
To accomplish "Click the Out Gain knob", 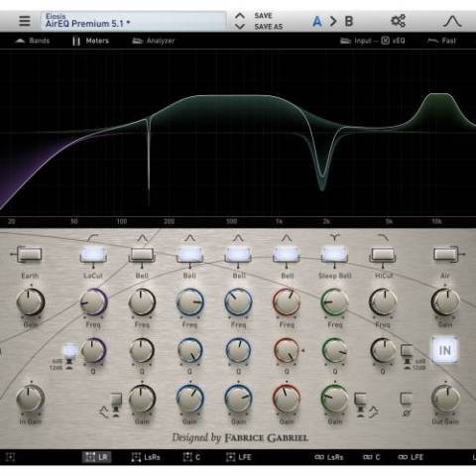I will (445, 399).
